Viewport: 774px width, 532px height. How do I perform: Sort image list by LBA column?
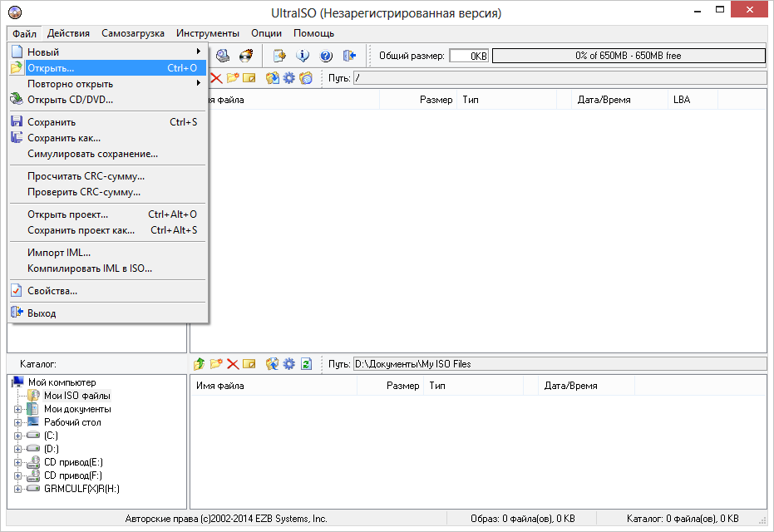pyautogui.click(x=693, y=100)
